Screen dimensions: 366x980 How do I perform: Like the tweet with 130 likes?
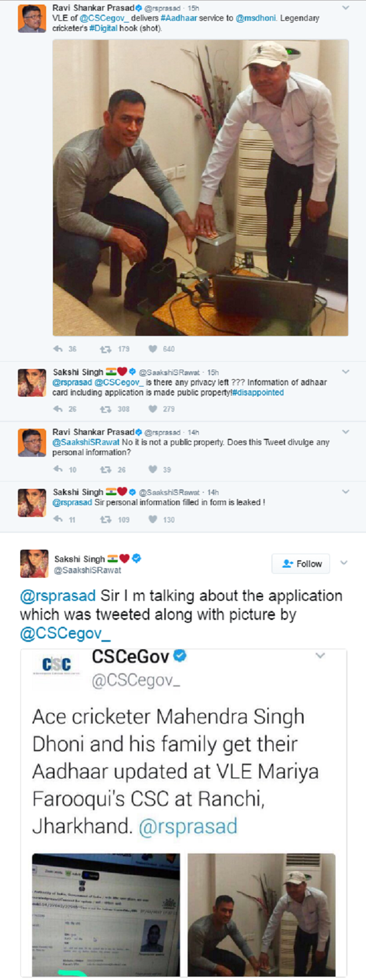(x=153, y=520)
